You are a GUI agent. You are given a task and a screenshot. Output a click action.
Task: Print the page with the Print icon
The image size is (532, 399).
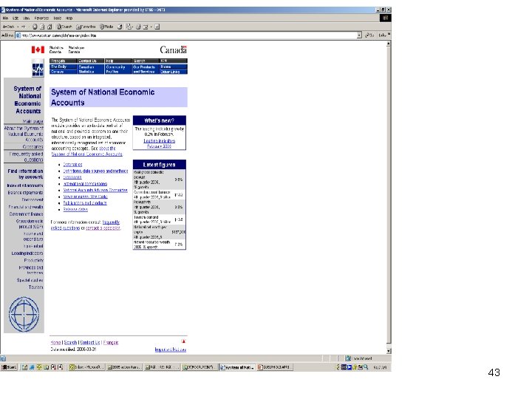138,27
